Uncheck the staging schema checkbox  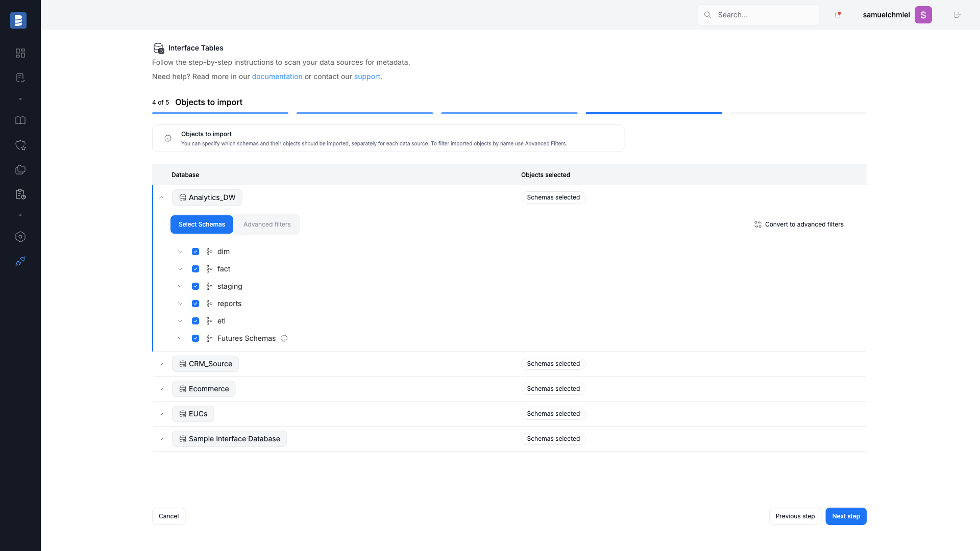point(195,286)
